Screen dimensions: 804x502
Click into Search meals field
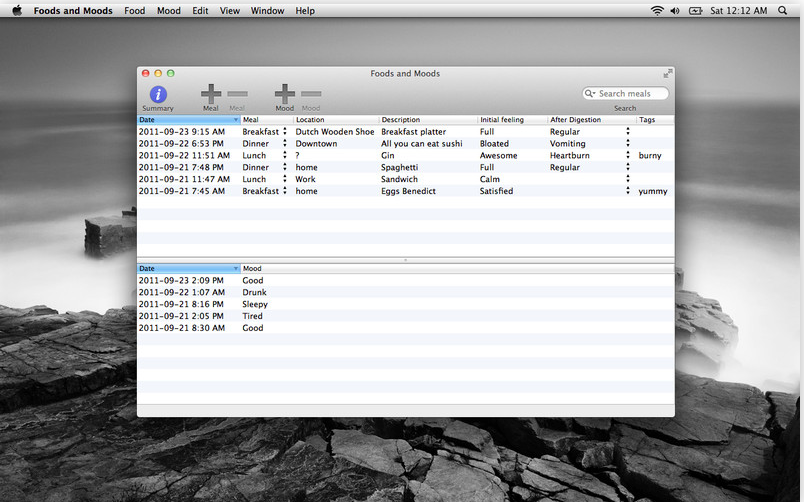click(x=626, y=93)
